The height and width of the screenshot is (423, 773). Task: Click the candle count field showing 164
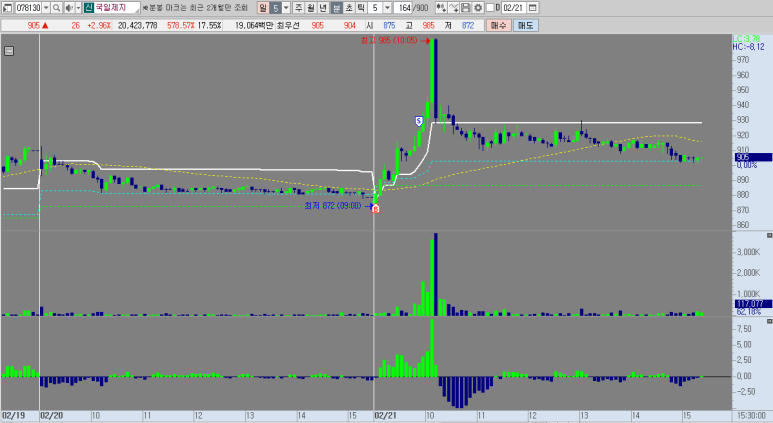click(403, 8)
